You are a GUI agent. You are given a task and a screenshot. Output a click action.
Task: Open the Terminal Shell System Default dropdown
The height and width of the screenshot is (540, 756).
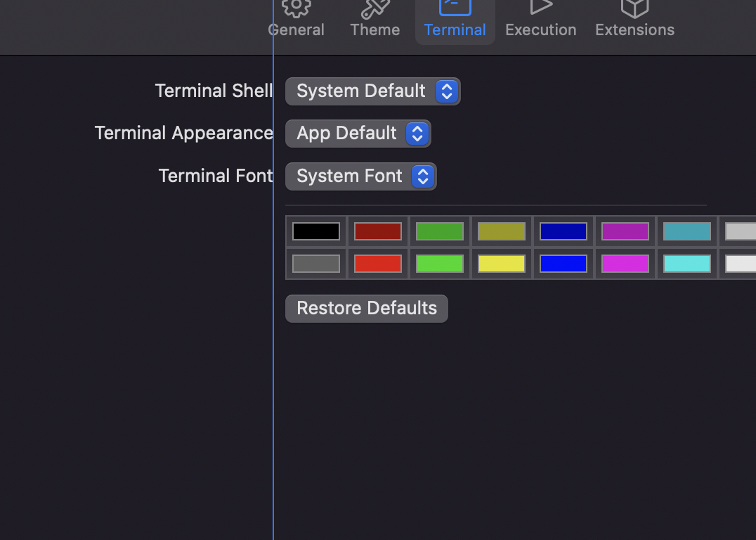coord(372,91)
